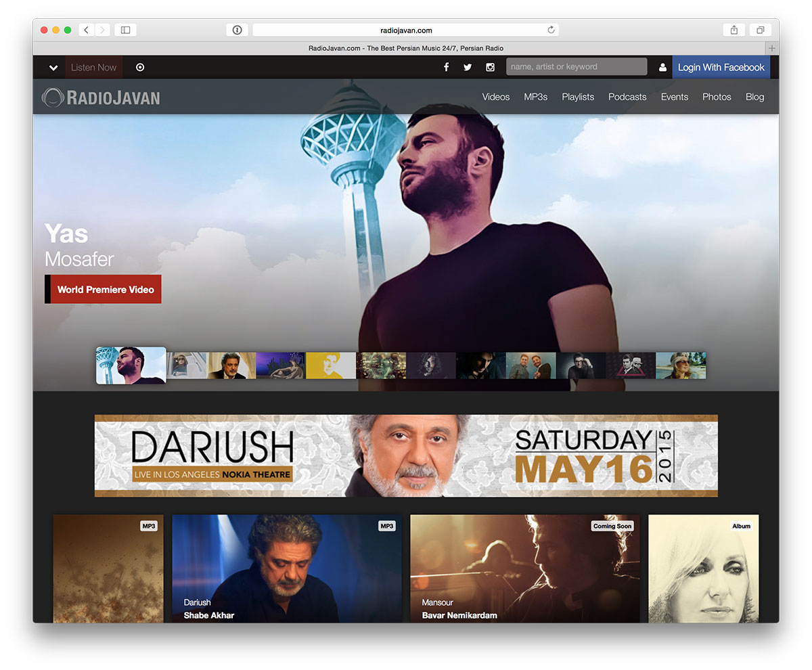Show all tabs overview in Safari
This screenshot has width=812, height=670.
(x=761, y=30)
